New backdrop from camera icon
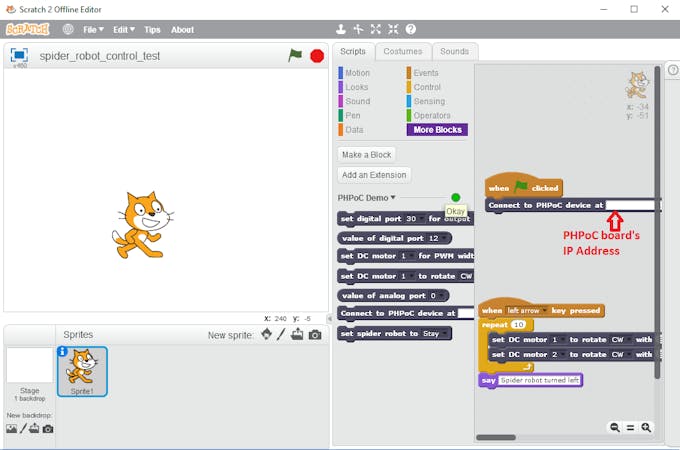Image resolution: width=680 pixels, height=450 pixels. pyautogui.click(x=48, y=429)
